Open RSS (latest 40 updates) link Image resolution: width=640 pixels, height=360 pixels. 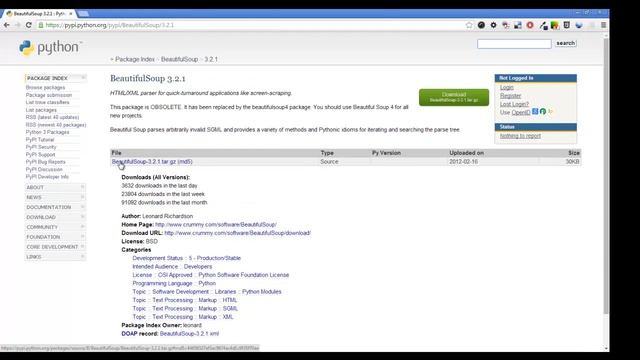[x=52, y=118]
